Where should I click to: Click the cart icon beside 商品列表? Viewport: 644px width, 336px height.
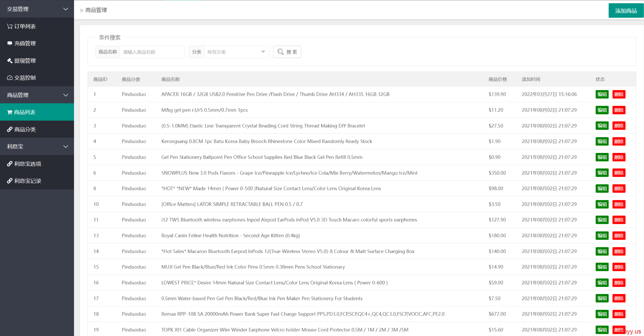pyautogui.click(x=10, y=112)
